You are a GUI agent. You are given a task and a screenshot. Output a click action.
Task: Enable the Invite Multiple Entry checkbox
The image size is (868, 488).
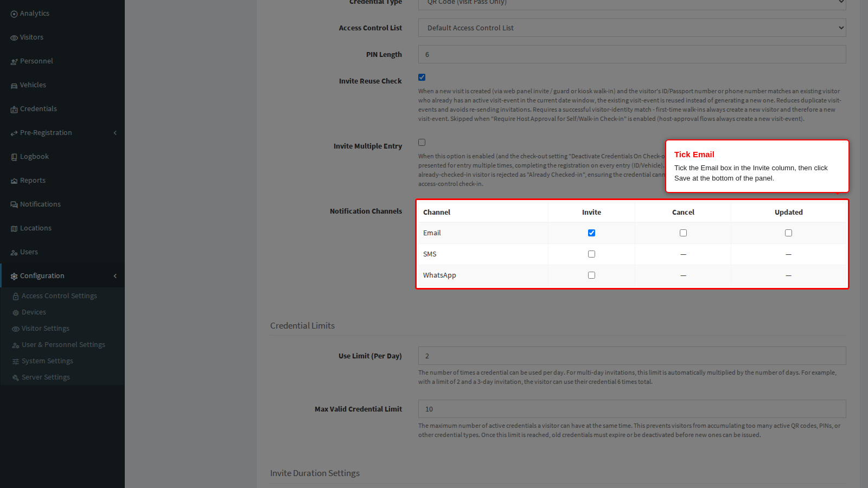pos(422,143)
